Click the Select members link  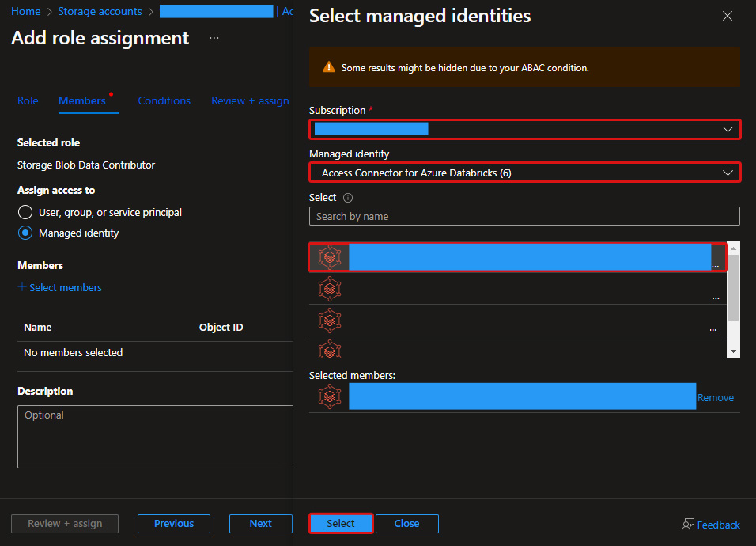coord(66,287)
